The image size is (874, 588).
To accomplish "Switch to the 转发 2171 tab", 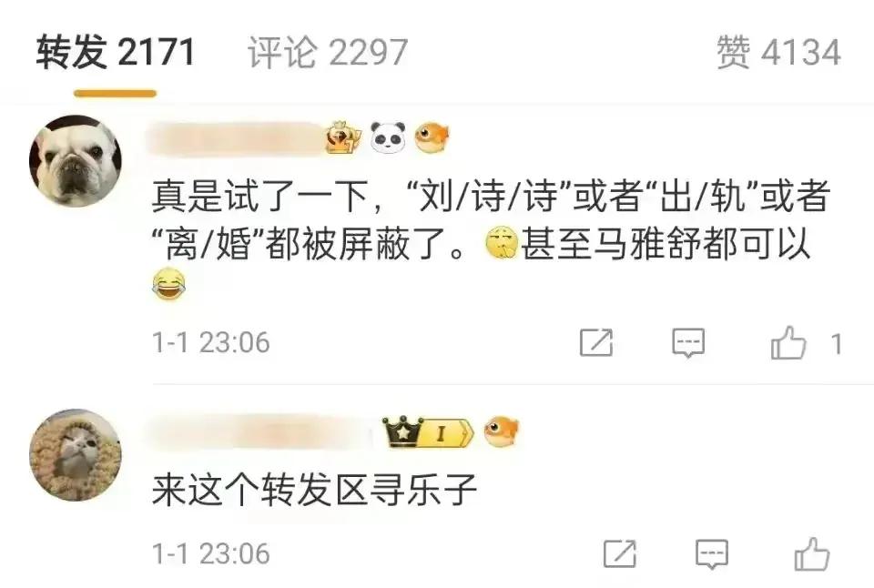I will pos(116,53).
